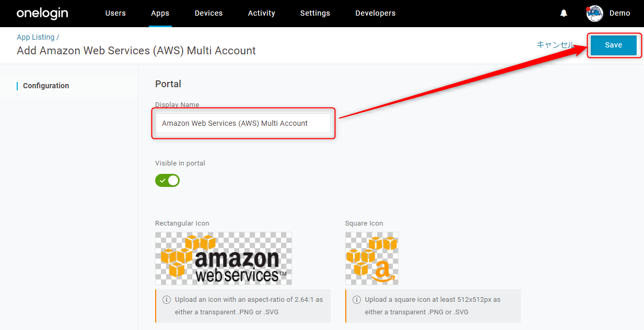Image resolution: width=644 pixels, height=330 pixels.
Task: Click info icon in square icon hint
Action: [357, 300]
